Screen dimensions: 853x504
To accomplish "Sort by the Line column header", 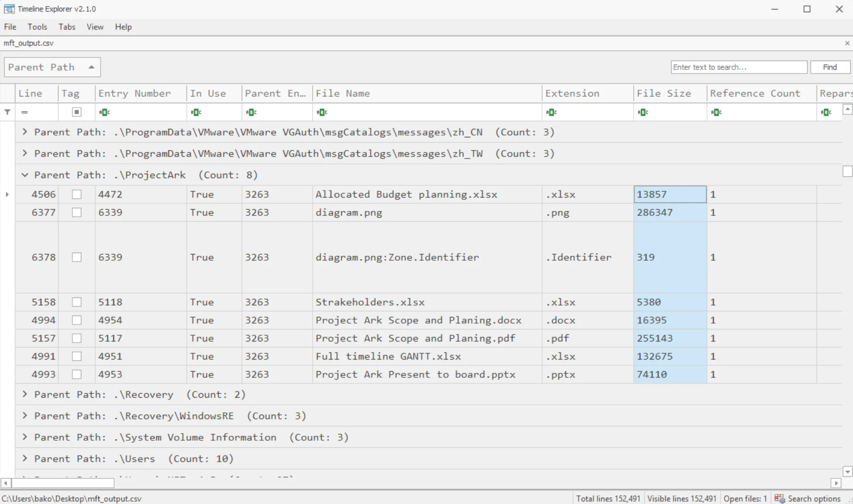I will coord(37,93).
